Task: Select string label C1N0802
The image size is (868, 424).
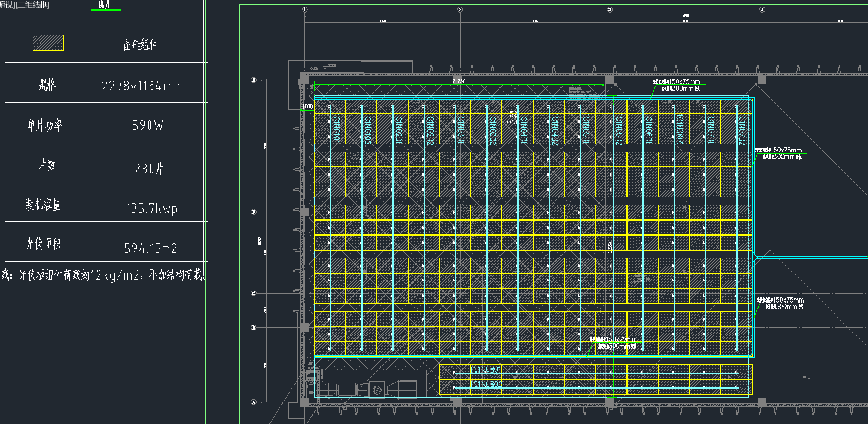Action: coord(485,384)
